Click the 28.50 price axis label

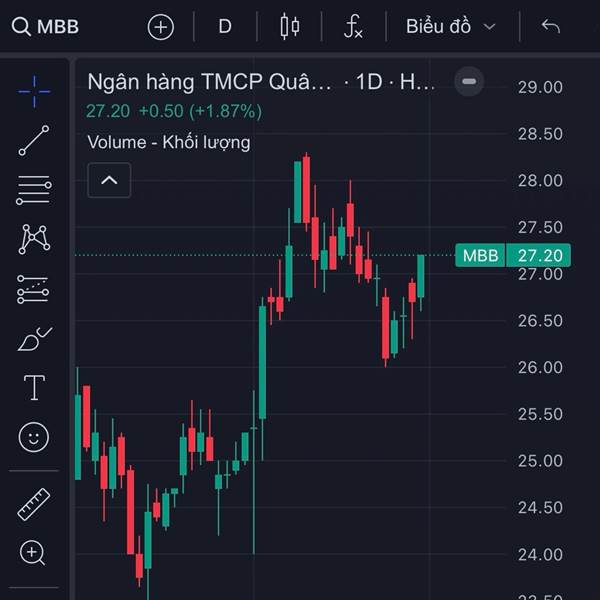pos(540,134)
